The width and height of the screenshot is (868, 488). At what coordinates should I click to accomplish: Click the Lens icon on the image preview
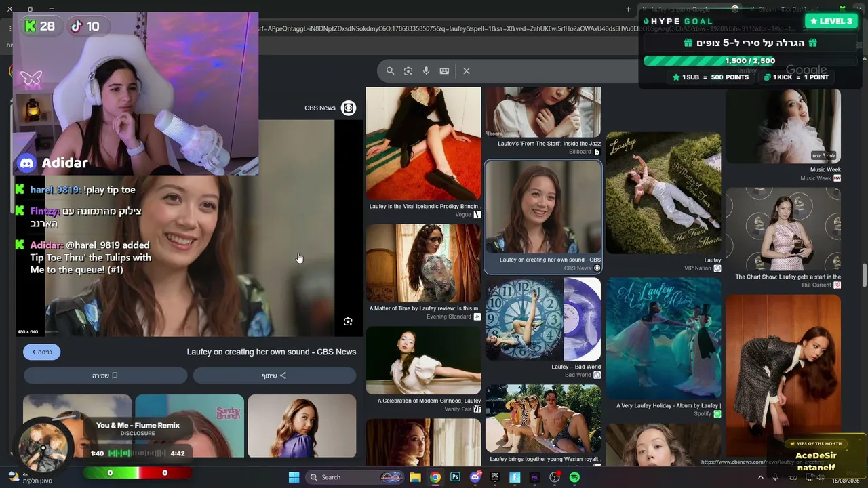[x=348, y=321]
